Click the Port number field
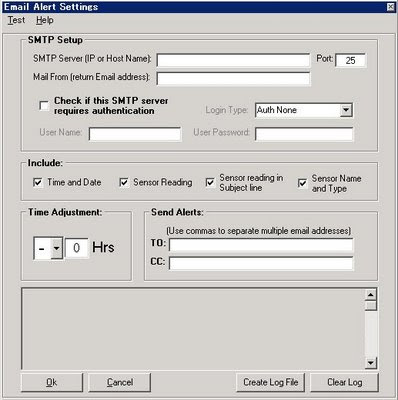Image resolution: width=398 pixels, height=400 pixels. tap(350, 60)
